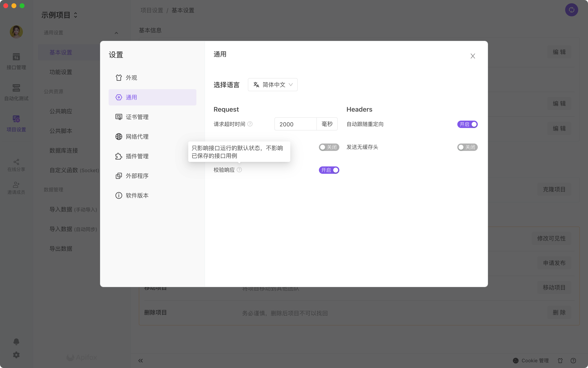
Task: Select the 项目设置 sidebar icon
Action: coord(16,124)
